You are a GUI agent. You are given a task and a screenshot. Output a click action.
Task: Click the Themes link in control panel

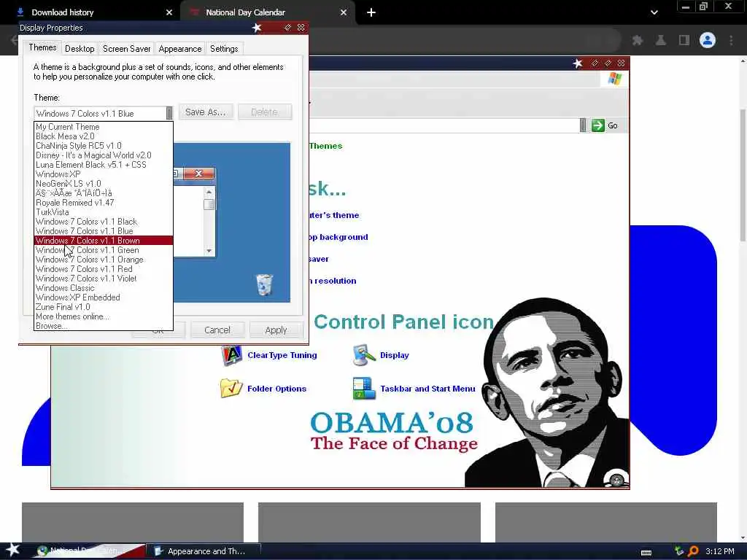tap(326, 146)
